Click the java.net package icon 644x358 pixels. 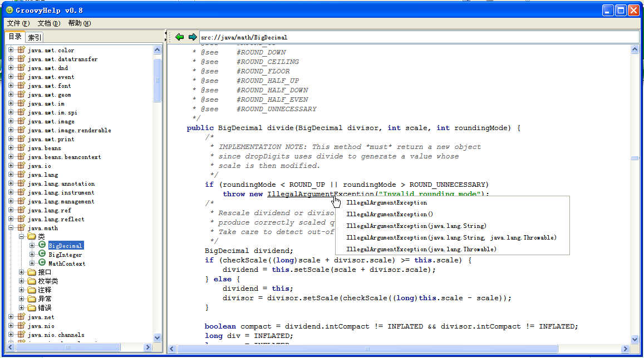[21, 316]
